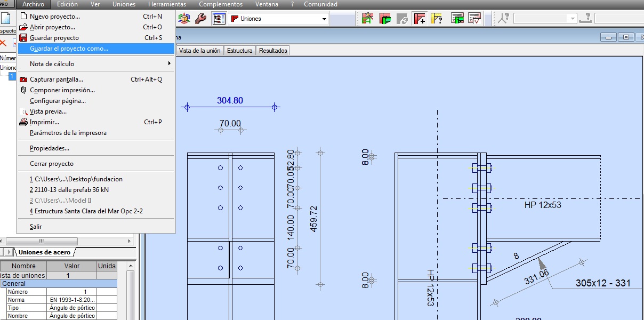Image resolution: width=644 pixels, height=320 pixels.
Task: Click the Nombre column header
Action: pyautogui.click(x=24, y=266)
